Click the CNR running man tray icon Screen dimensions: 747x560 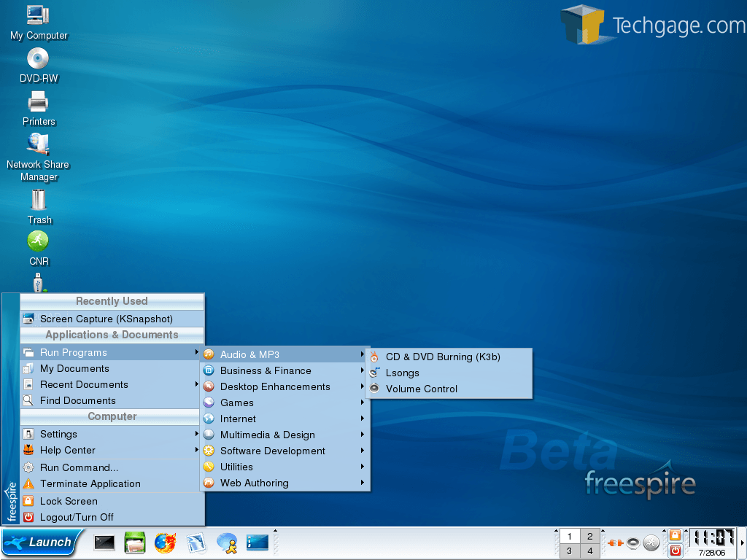tap(651, 542)
